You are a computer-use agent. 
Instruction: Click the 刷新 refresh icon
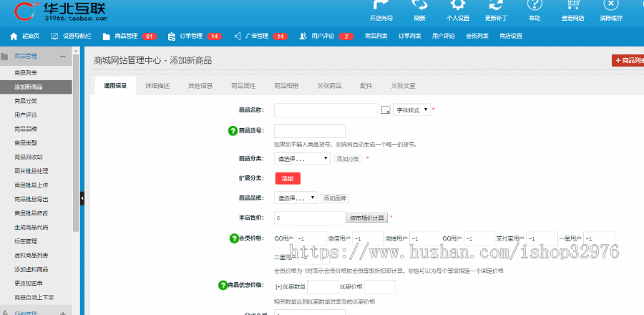pyautogui.click(x=420, y=4)
